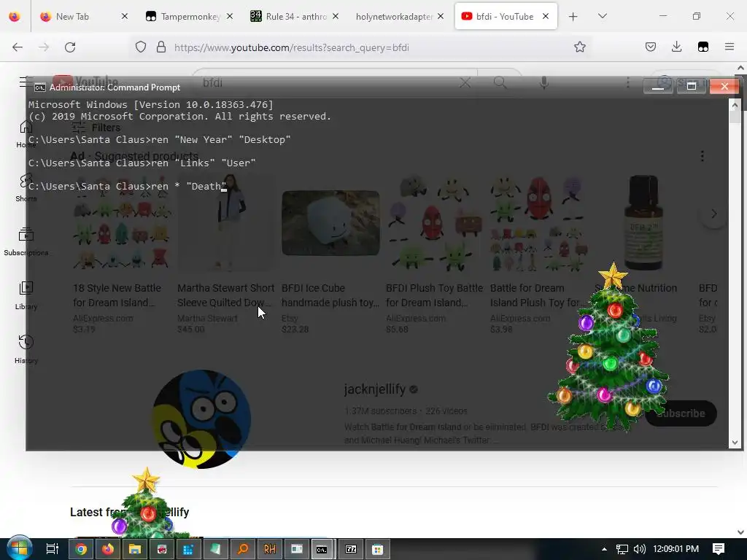Click the Command Prompt title bar icon
The width and height of the screenshot is (747, 560).
40,87
